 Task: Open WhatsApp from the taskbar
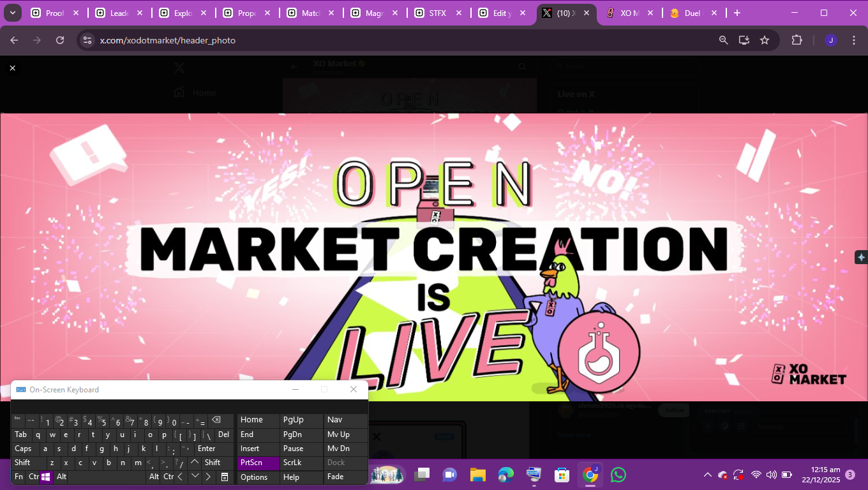pos(618,475)
